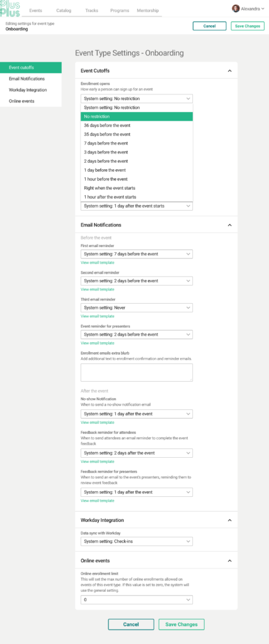Collapse the Online events section
The width and height of the screenshot is (269, 644).
pos(229,560)
